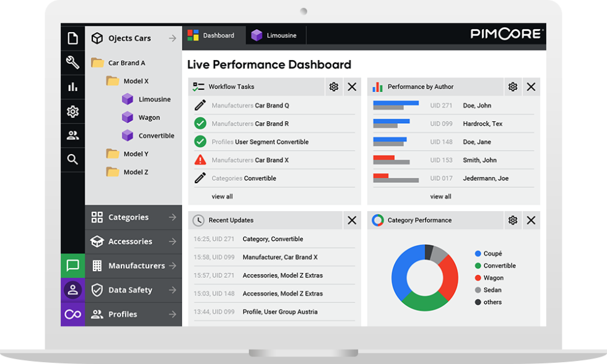The height and width of the screenshot is (364, 607).
Task: Click red warning icon for Car Brand X
Action: (x=200, y=160)
